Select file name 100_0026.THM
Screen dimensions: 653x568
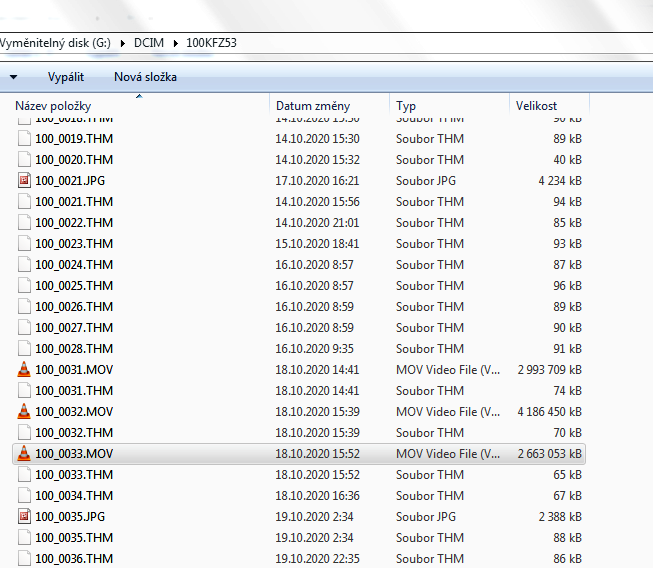(74, 306)
